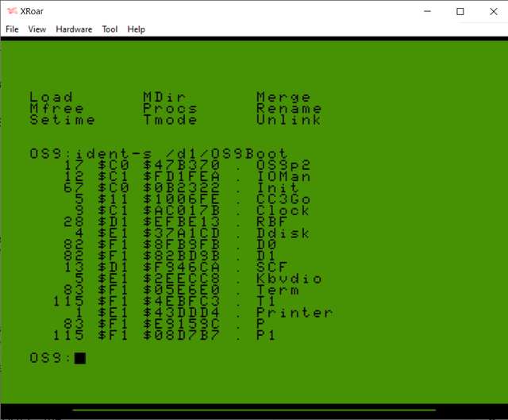Viewport: 508px width, 420px height.
Task: Click the CRC value '$05E6E0'
Action: tap(182, 290)
